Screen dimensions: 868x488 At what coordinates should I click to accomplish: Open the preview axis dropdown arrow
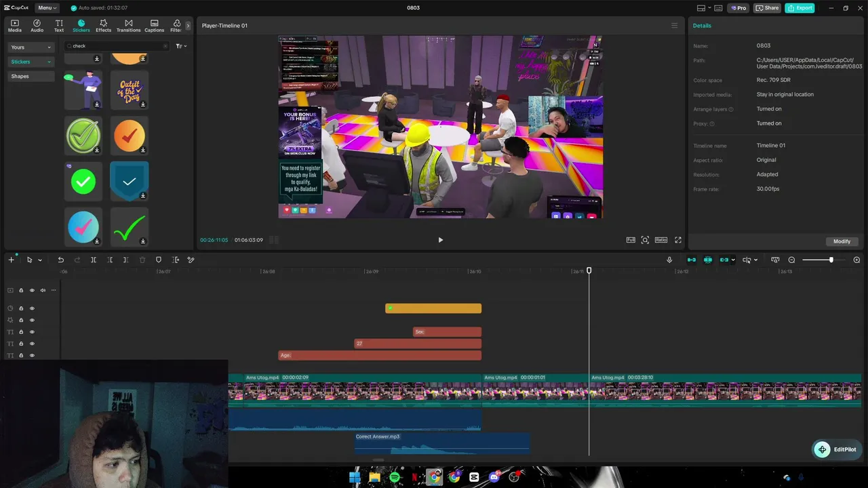pos(755,260)
